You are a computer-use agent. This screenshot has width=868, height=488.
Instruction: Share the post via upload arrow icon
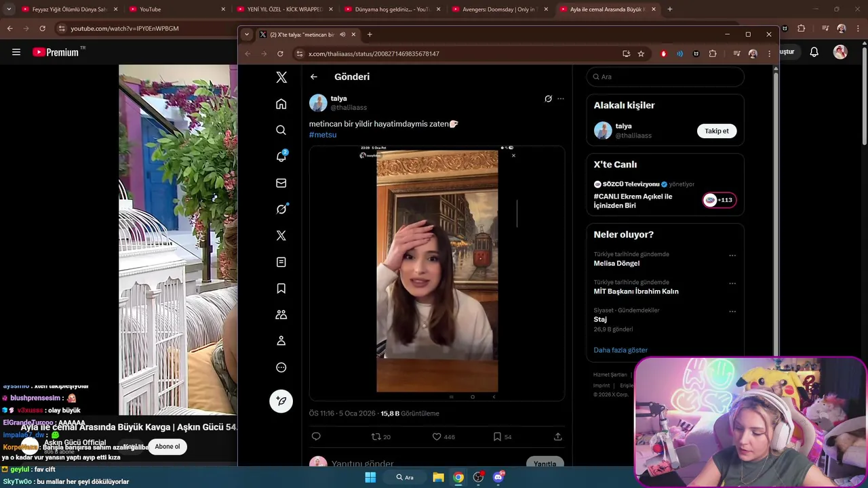coord(557,436)
